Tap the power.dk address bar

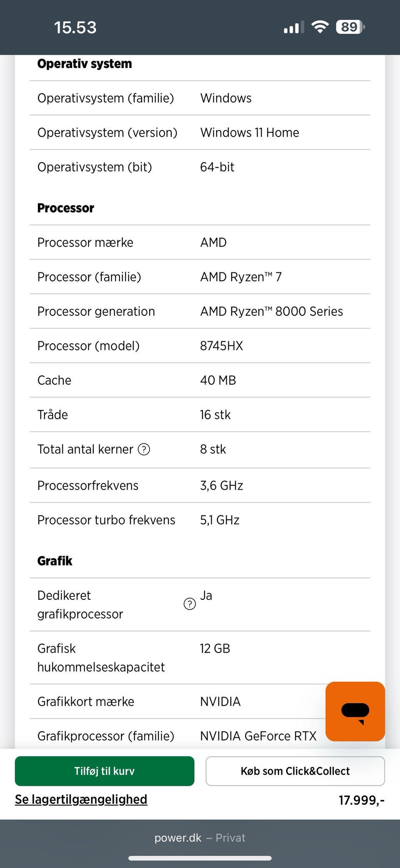pyautogui.click(x=200, y=838)
